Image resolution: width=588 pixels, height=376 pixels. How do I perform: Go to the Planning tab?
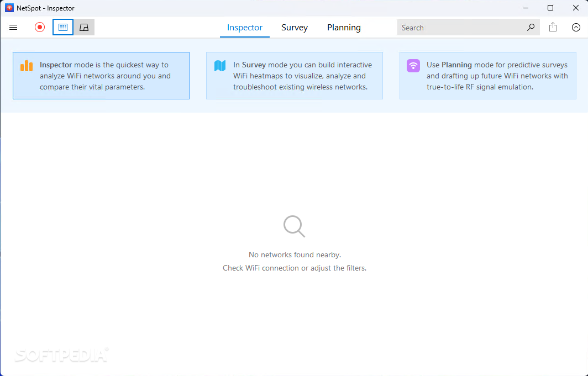point(344,28)
